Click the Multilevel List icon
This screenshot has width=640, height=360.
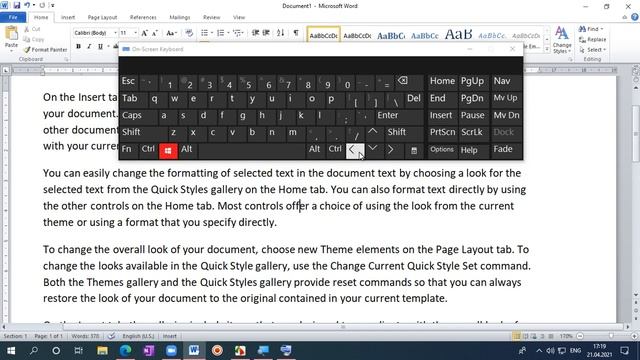pyautogui.click(x=238, y=33)
